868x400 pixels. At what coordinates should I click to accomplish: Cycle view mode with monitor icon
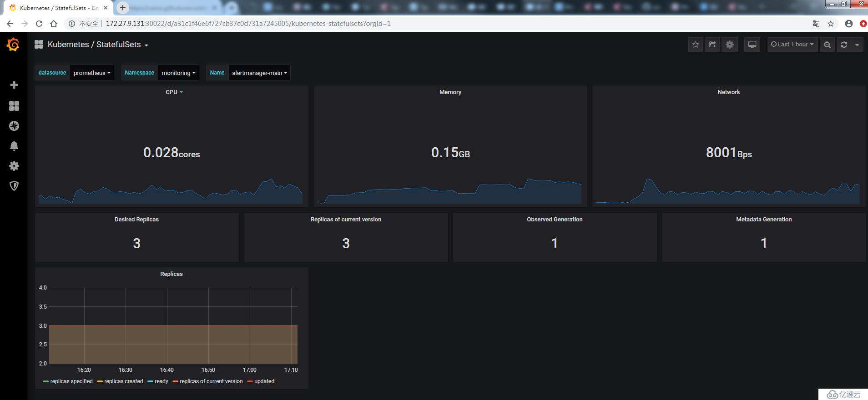click(752, 45)
